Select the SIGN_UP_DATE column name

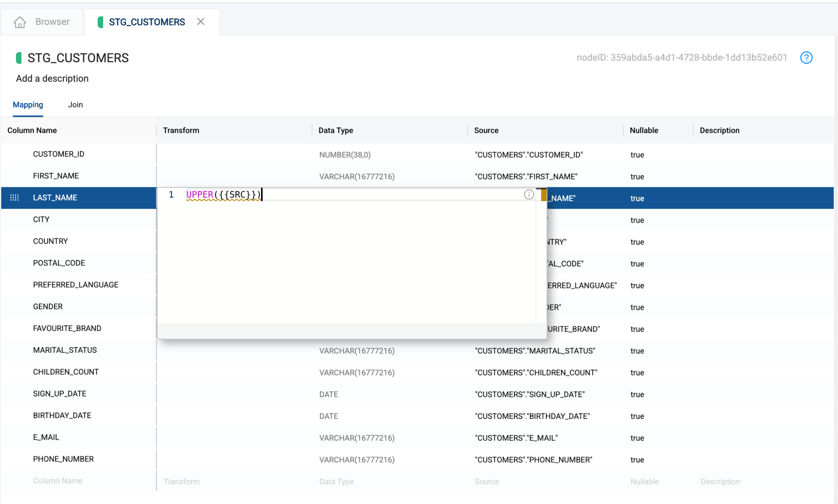point(59,394)
